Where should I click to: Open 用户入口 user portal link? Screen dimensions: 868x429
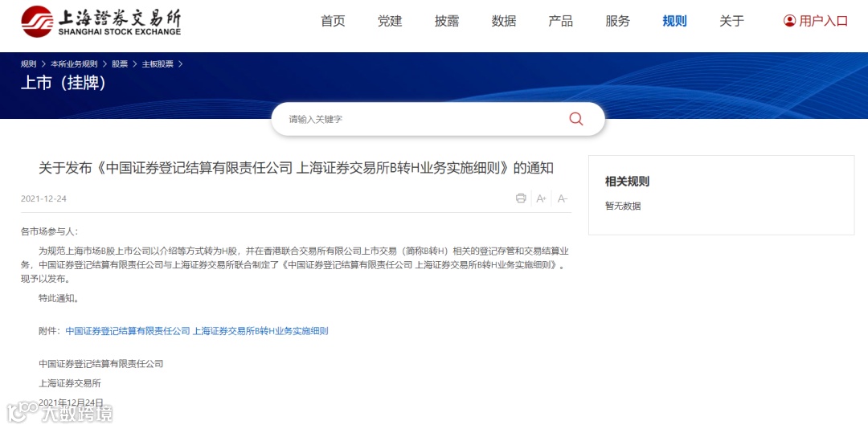824,21
